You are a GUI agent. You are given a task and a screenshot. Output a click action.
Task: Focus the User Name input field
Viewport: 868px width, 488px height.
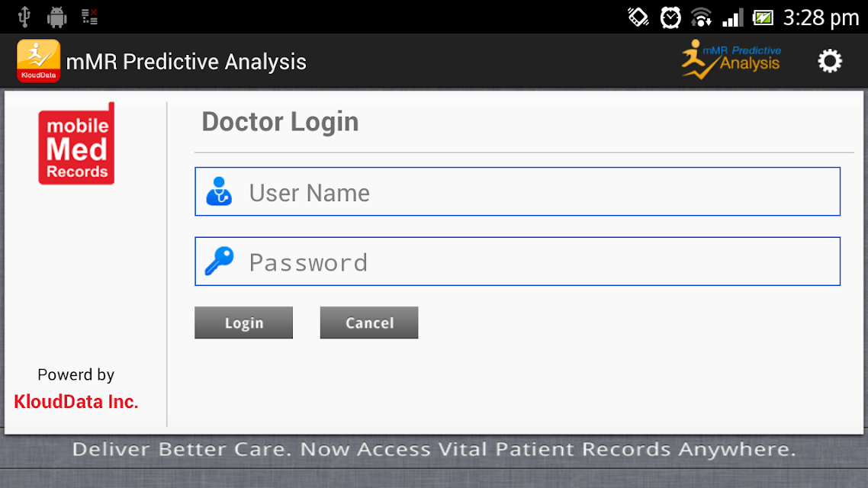(518, 191)
